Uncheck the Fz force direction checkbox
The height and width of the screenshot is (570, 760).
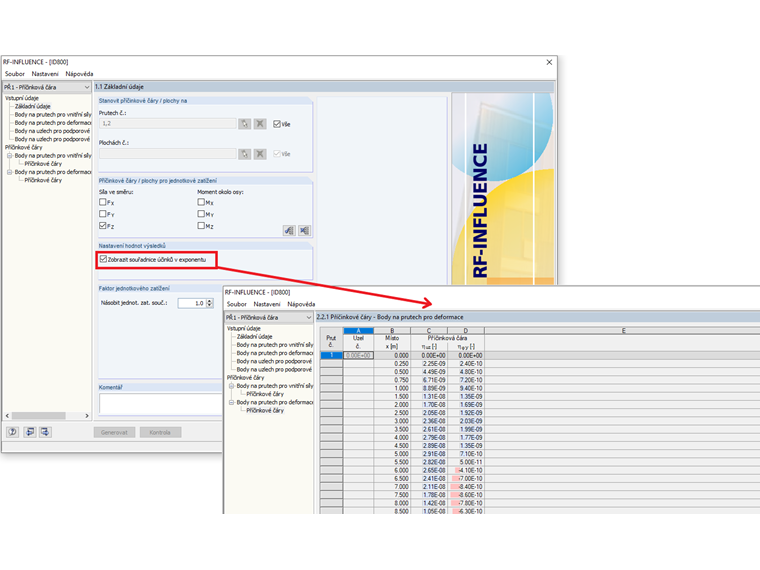103,225
